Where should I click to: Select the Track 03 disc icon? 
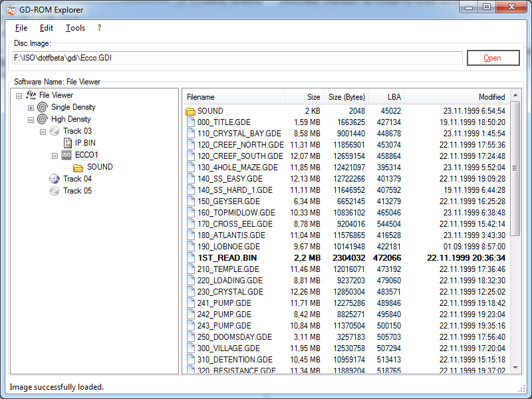point(55,131)
